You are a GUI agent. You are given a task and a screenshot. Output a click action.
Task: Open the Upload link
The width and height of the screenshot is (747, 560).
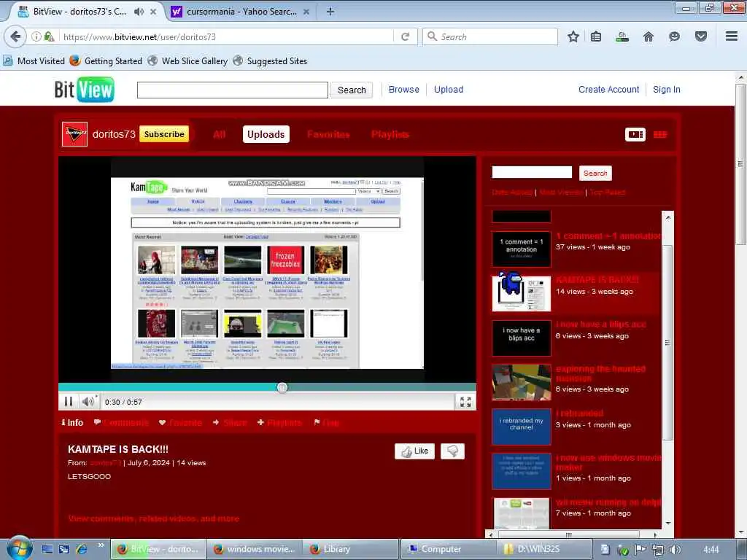449,90
